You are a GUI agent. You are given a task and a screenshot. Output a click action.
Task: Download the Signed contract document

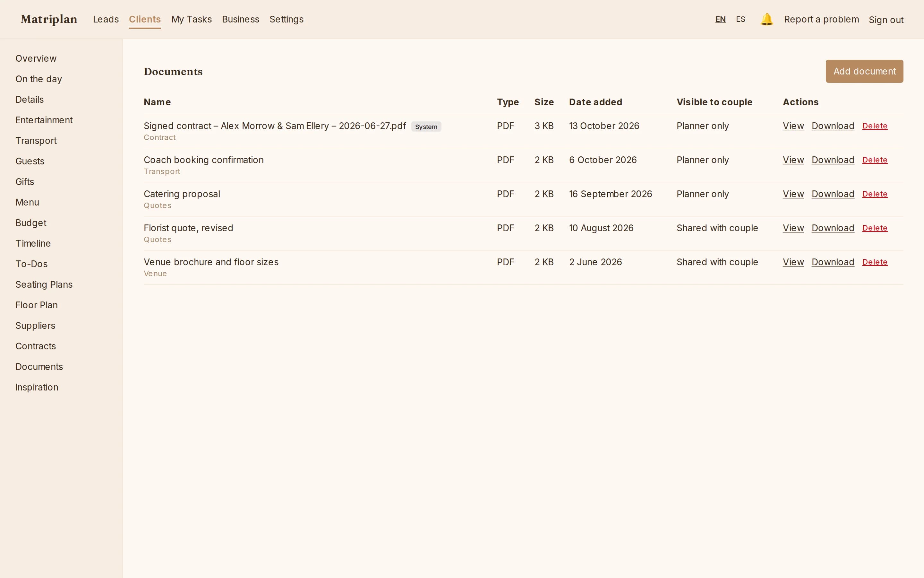833,126
